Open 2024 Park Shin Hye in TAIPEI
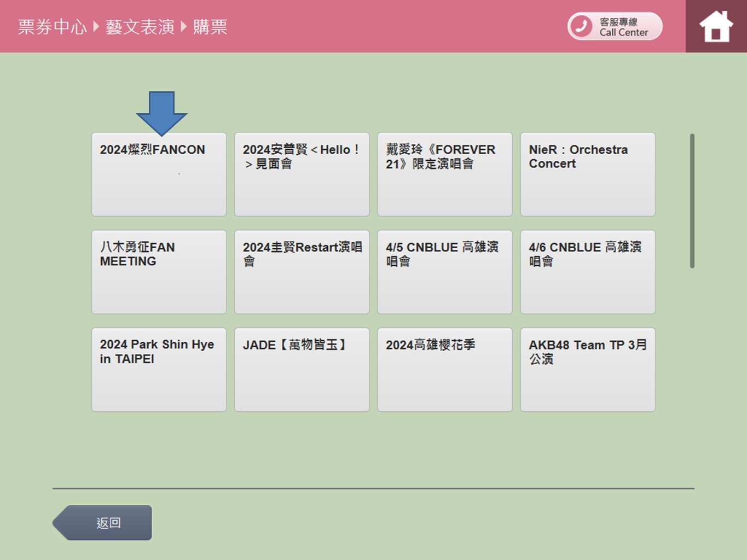Image resolution: width=747 pixels, height=560 pixels. coord(159,369)
